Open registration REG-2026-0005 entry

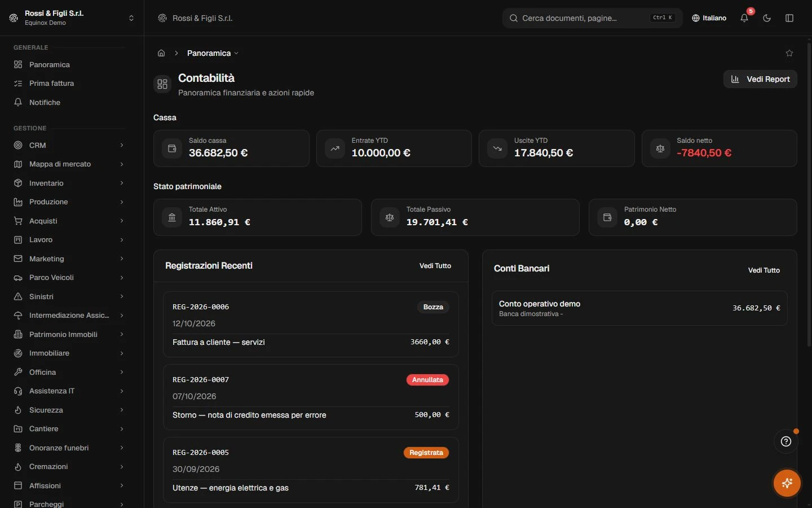pos(311,470)
